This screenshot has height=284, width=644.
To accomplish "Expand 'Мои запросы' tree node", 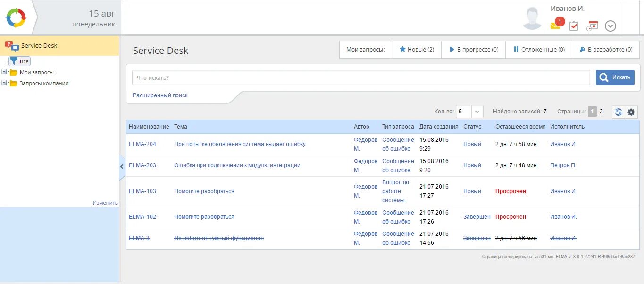I will [x=4, y=72].
